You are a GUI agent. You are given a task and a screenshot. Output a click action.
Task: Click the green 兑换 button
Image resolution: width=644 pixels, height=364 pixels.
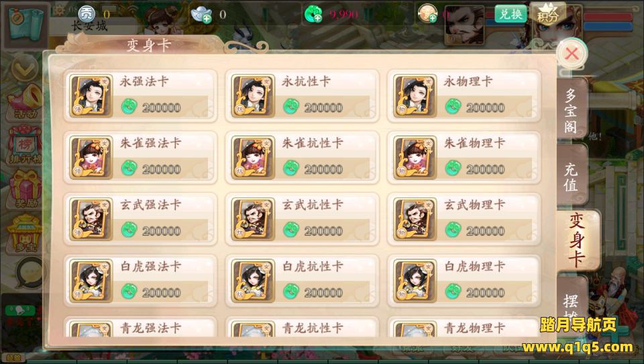coord(511,14)
